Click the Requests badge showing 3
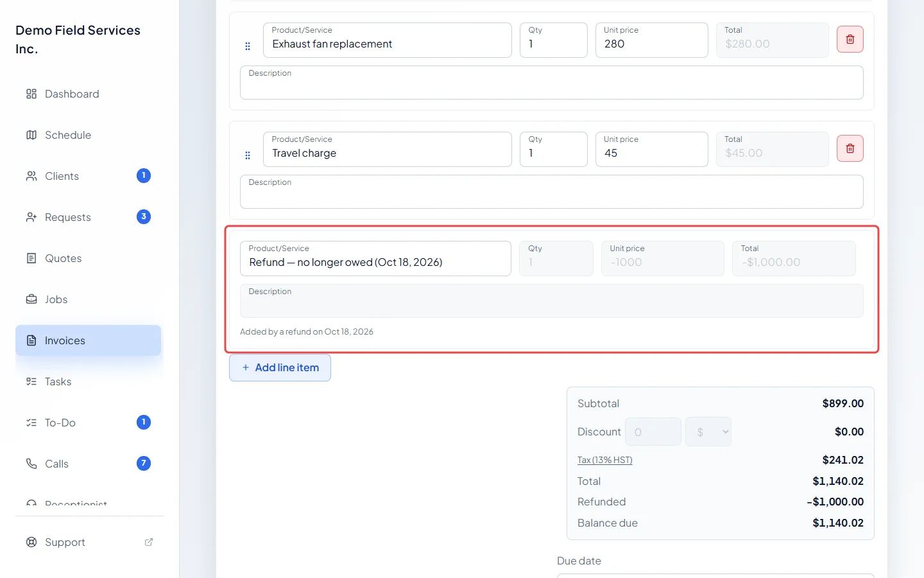This screenshot has width=924, height=578. point(144,216)
